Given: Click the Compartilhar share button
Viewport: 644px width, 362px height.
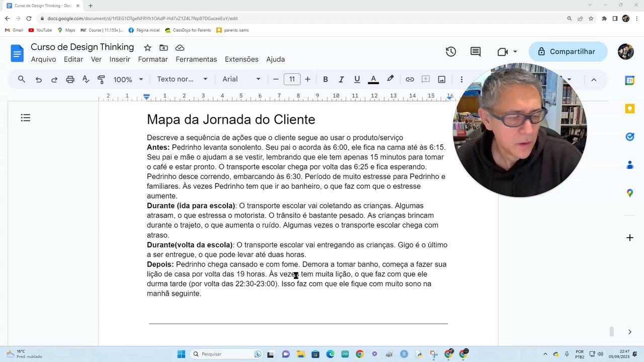Looking at the screenshot, I should 568,52.
